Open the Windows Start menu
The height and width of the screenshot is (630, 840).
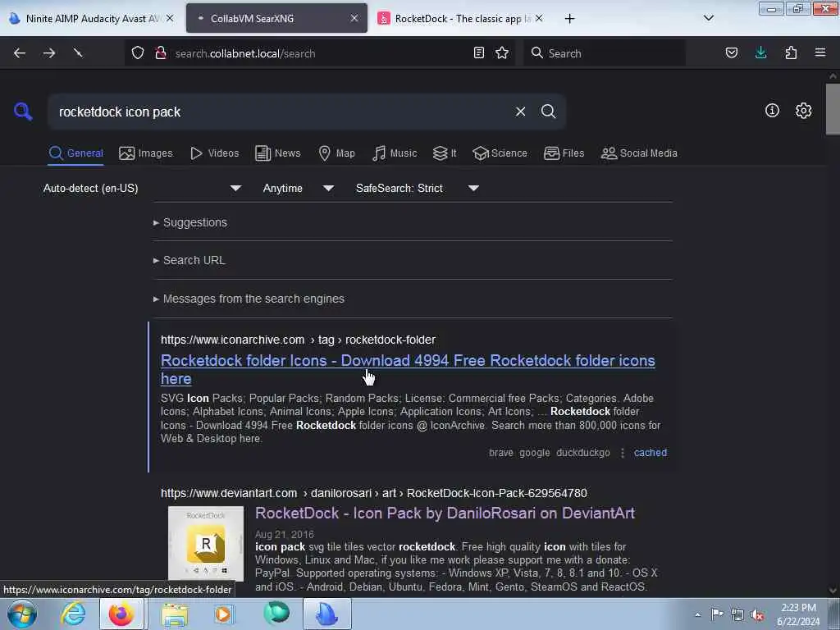click(22, 614)
